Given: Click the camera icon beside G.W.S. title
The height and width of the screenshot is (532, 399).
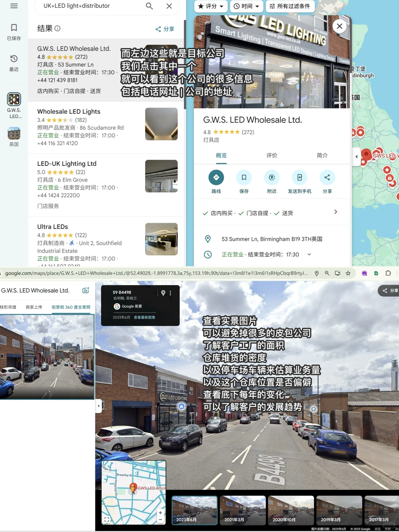Looking at the screenshot, I should tap(85, 290).
